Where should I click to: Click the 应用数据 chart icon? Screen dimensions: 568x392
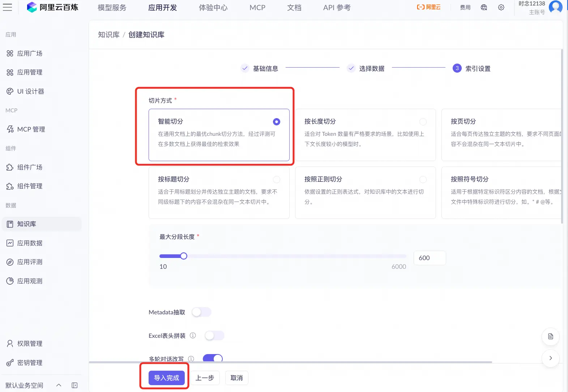click(x=10, y=243)
